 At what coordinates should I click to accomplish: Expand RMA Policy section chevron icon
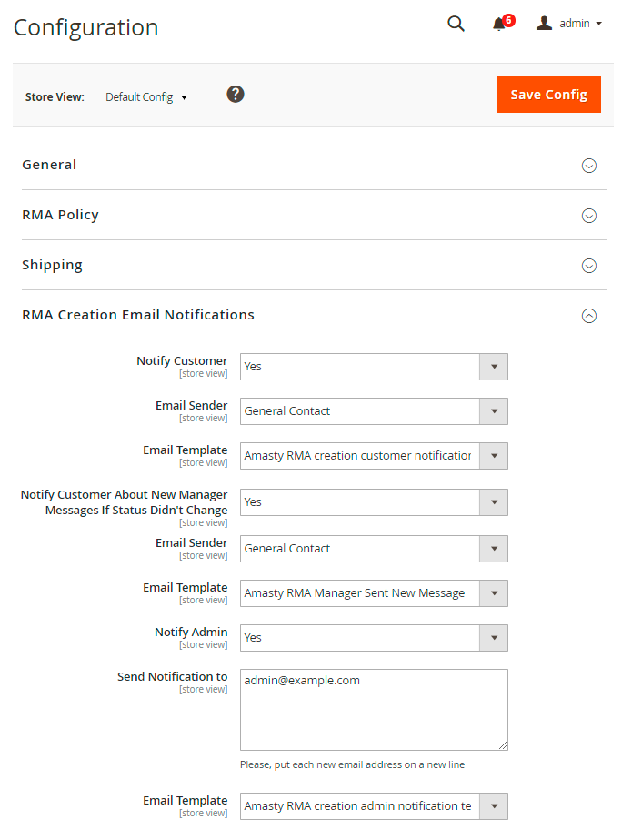coord(589,216)
